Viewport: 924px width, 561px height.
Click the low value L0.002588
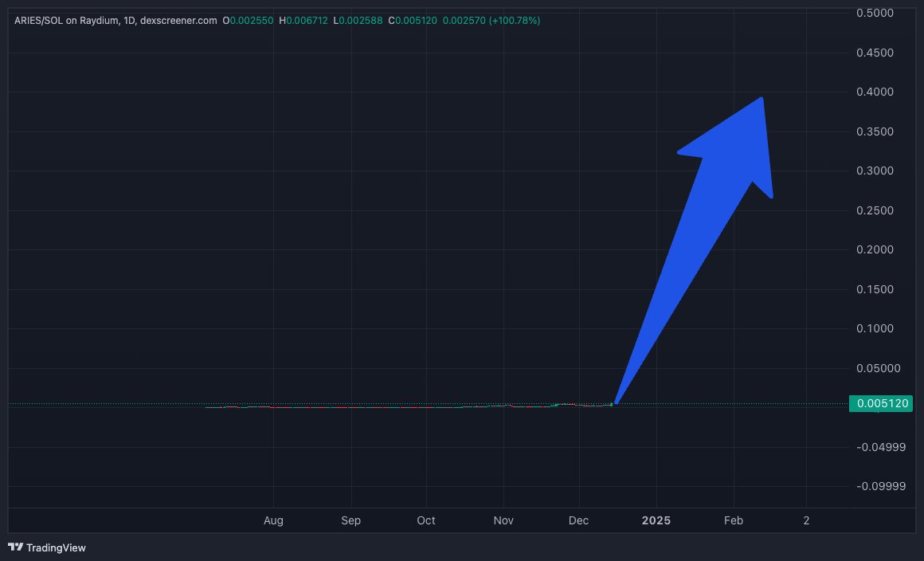coord(358,21)
